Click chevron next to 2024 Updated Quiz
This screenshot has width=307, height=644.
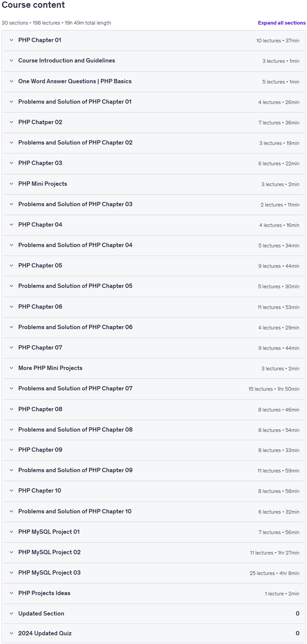pyautogui.click(x=12, y=633)
